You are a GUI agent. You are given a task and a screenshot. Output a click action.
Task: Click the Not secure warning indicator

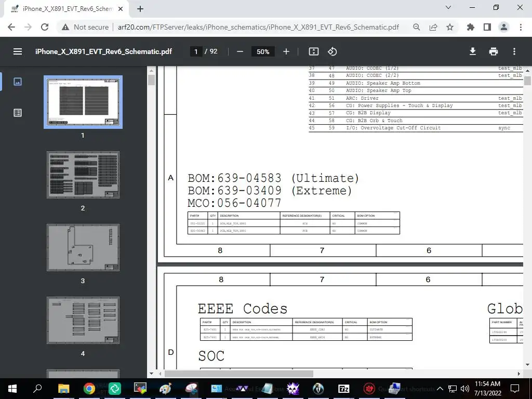85,27
